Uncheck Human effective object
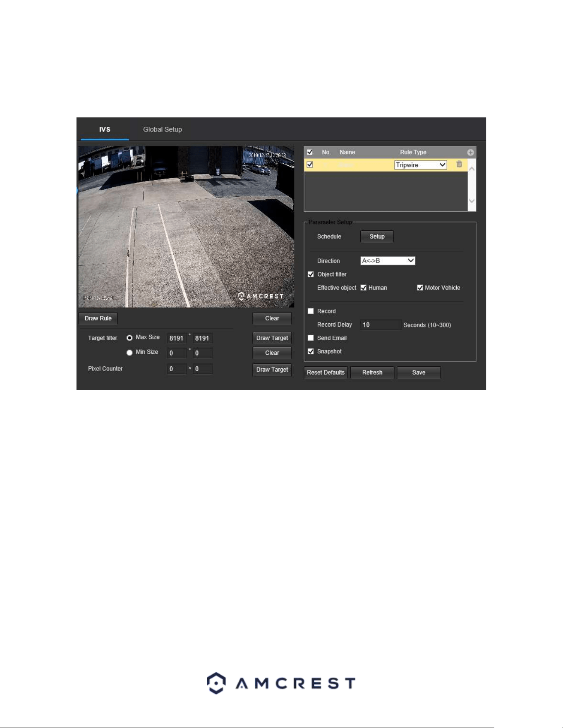Image resolution: width=563 pixels, height=728 pixels. coord(364,288)
